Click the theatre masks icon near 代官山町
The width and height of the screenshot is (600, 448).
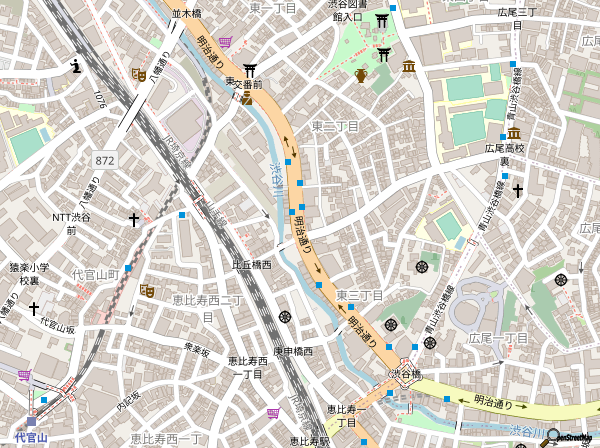point(146,290)
